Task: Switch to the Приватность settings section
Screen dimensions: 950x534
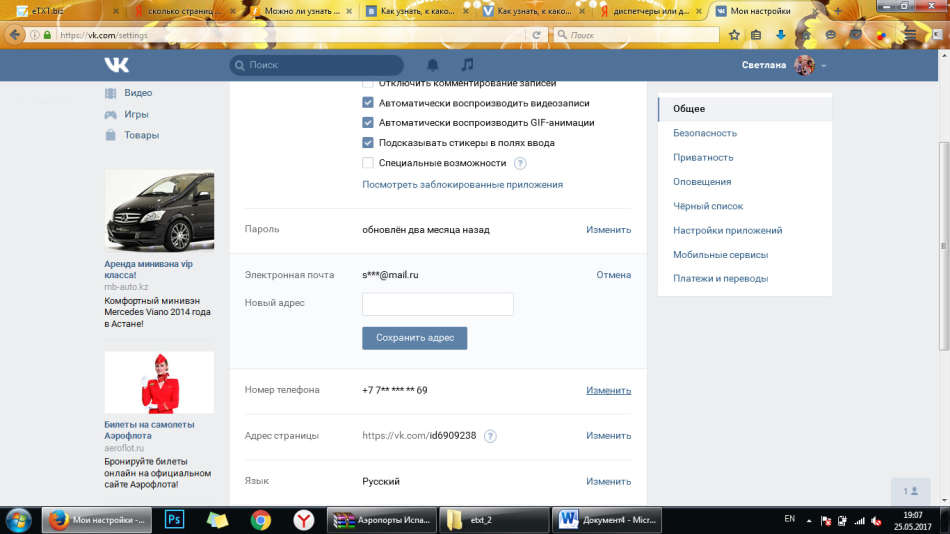Action: coord(703,157)
